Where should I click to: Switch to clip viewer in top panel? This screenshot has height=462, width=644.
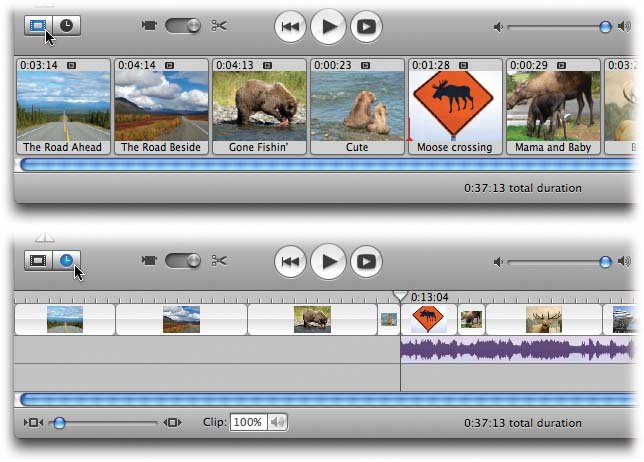(38, 26)
